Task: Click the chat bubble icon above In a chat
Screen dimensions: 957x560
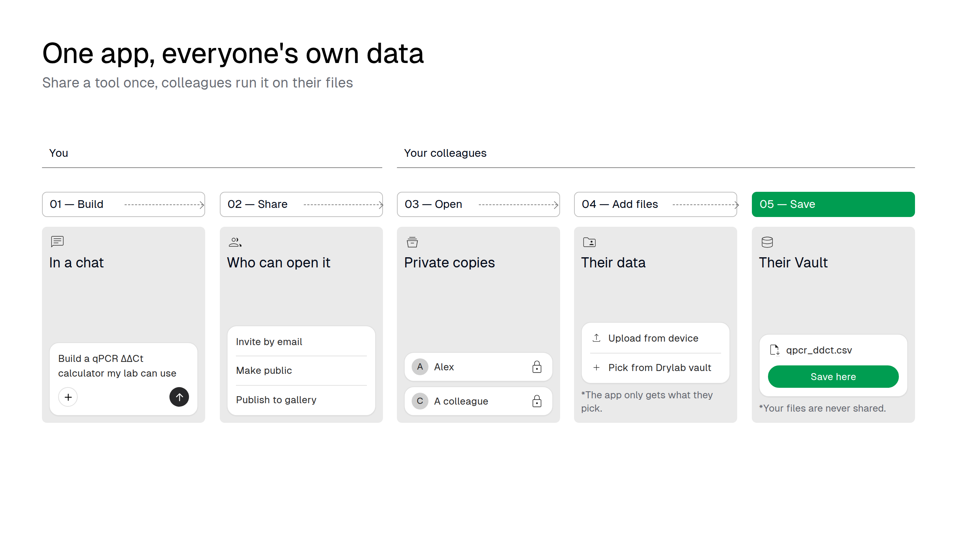Action: [57, 241]
